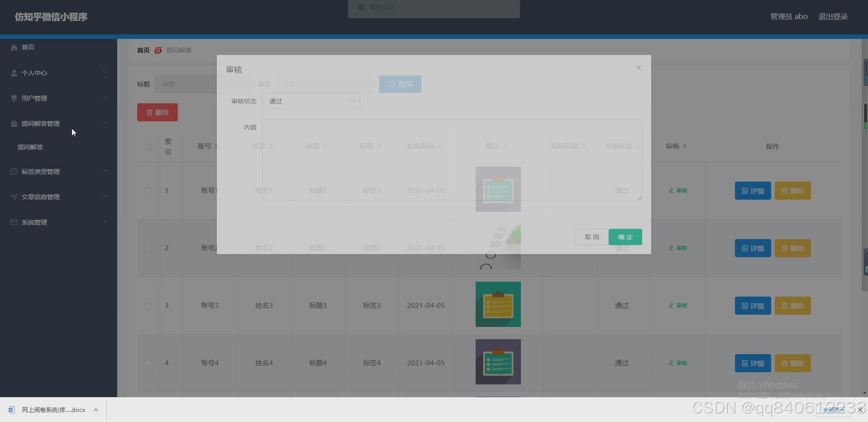This screenshot has height=422, width=868.
Task: Open the image thumbnail in row 3
Action: (x=498, y=304)
